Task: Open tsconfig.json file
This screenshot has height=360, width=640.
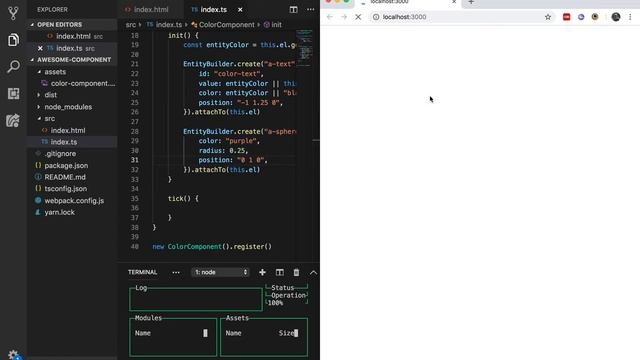Action: coord(73,189)
